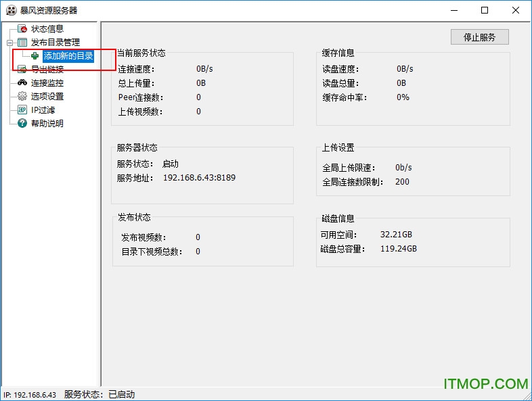Click the 上传设置 group title
Image resolution: width=532 pixels, height=401 pixels.
[338, 148]
